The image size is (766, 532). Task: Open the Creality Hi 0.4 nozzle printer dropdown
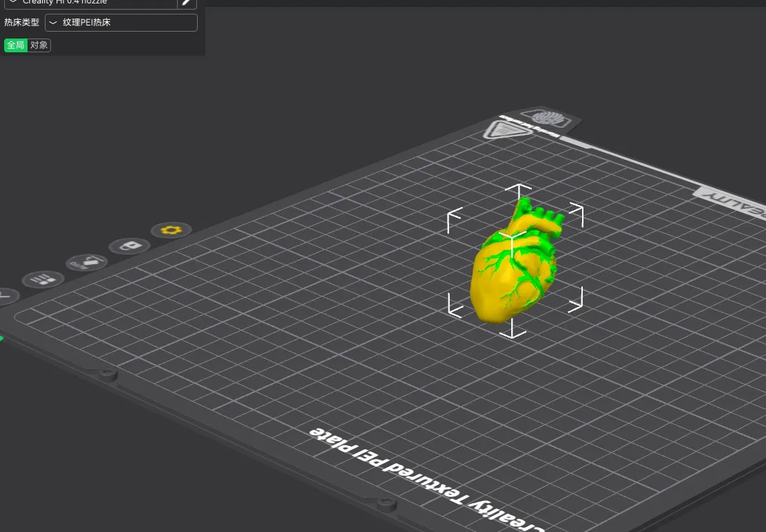(91, 3)
